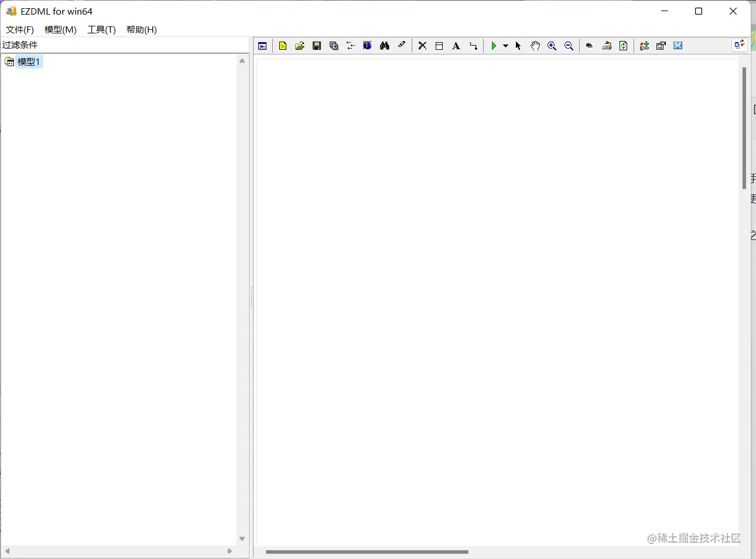Create a new file with the yellow page icon
Image resolution: width=756 pixels, height=559 pixels.
tap(283, 46)
